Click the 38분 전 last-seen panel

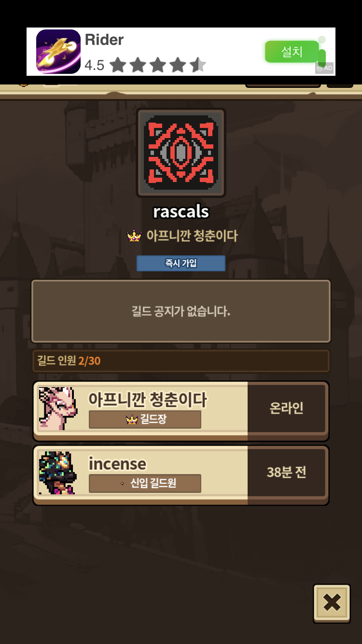pyautogui.click(x=287, y=472)
